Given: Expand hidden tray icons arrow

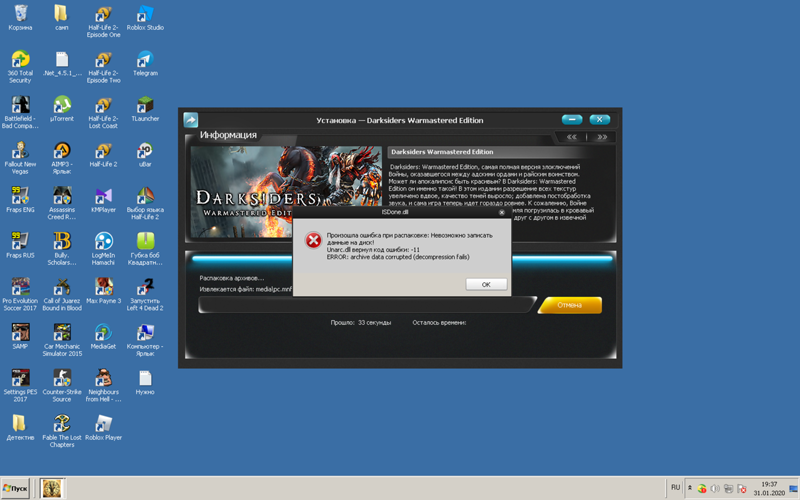Looking at the screenshot, I should coord(690,488).
